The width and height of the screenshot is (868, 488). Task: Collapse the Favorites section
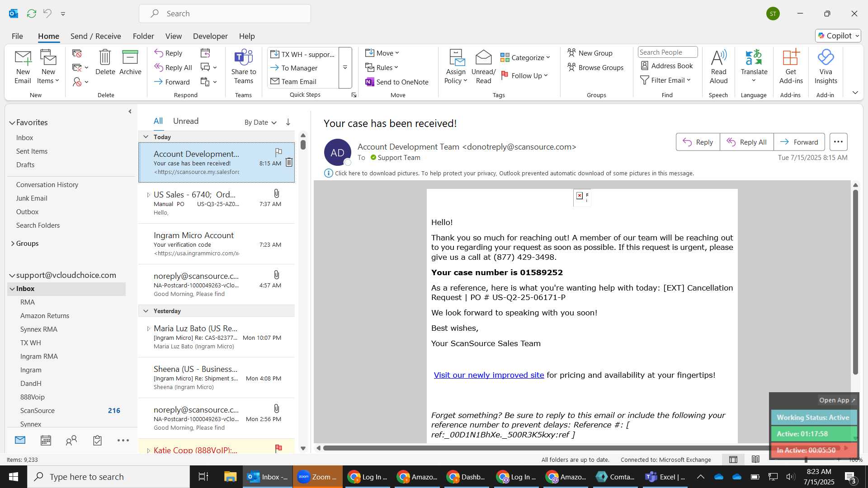(x=12, y=122)
